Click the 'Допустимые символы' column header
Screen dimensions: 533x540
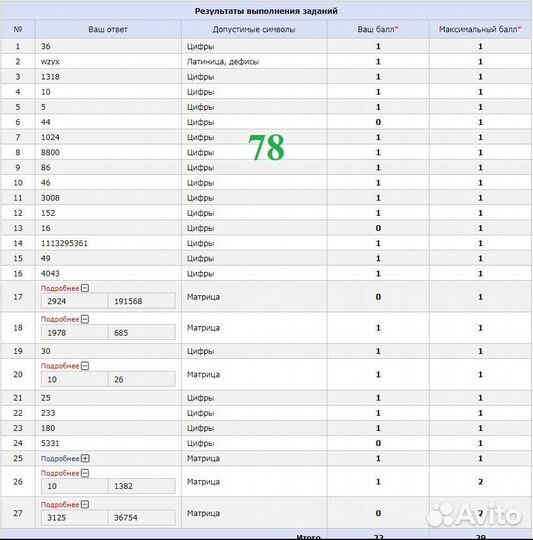(x=254, y=29)
